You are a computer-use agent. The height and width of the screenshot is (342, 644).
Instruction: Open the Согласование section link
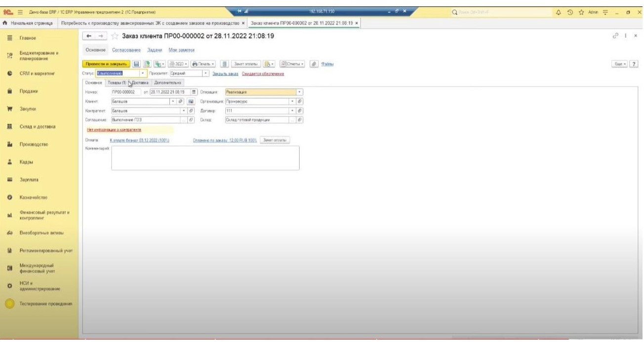[126, 50]
